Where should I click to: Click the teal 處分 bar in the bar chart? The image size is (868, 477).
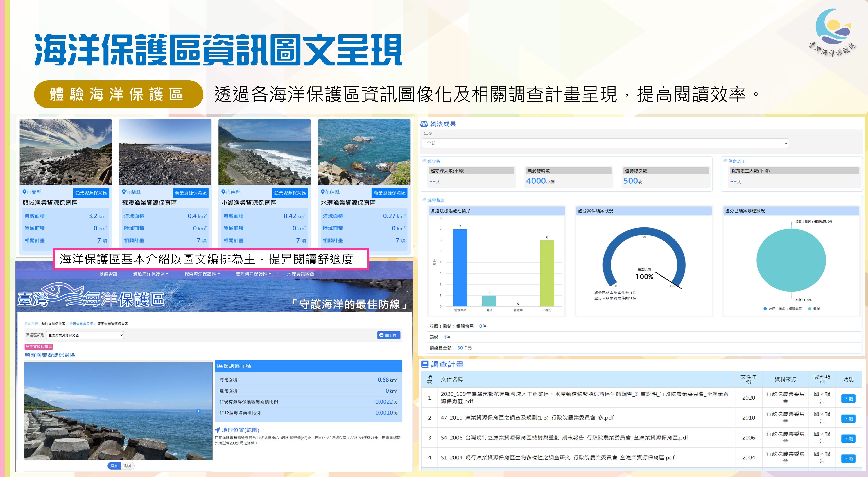489,301
